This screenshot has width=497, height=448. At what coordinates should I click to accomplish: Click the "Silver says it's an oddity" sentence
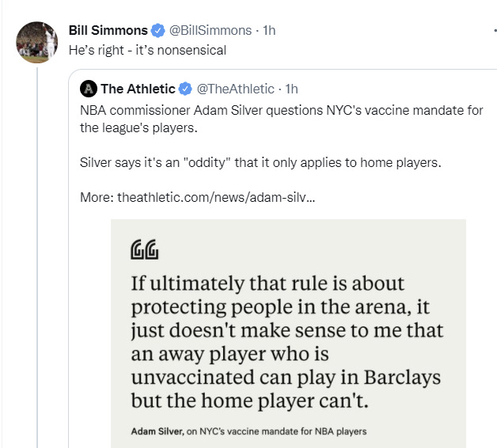coord(260,162)
